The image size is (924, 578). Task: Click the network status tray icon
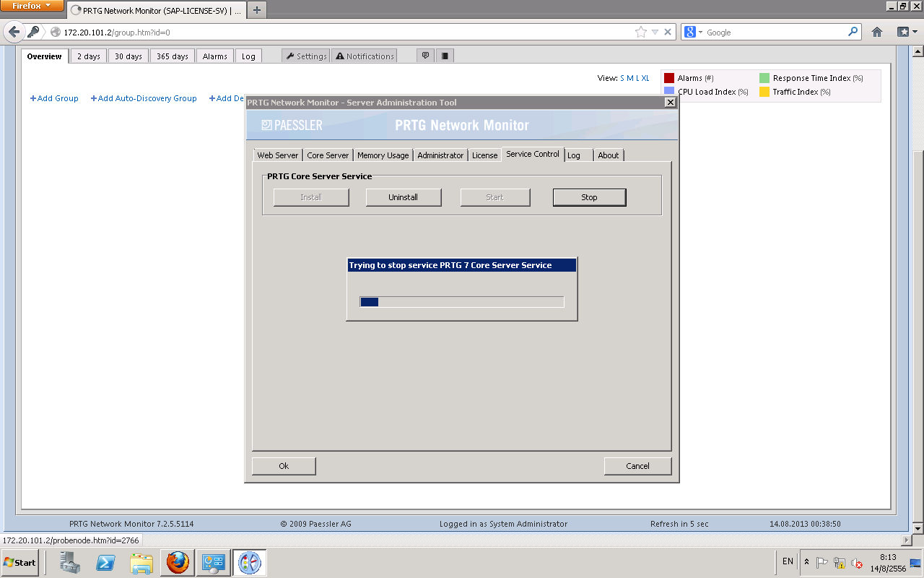[840, 563]
